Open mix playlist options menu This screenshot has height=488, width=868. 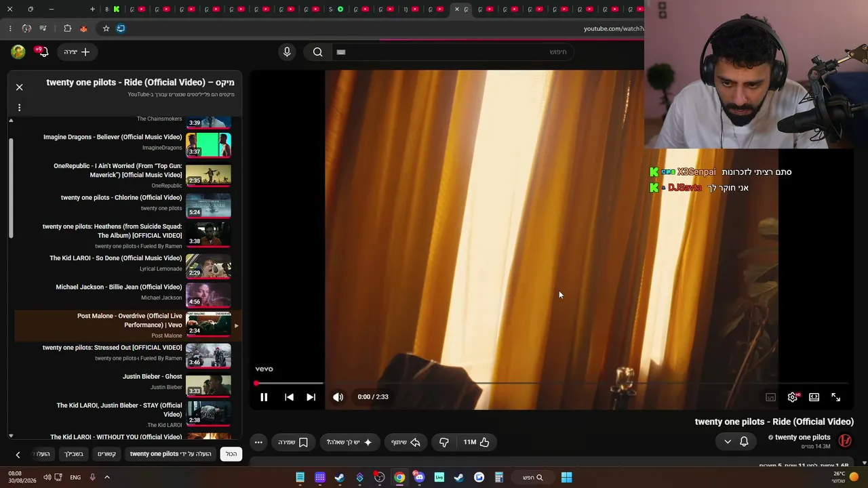tap(19, 107)
